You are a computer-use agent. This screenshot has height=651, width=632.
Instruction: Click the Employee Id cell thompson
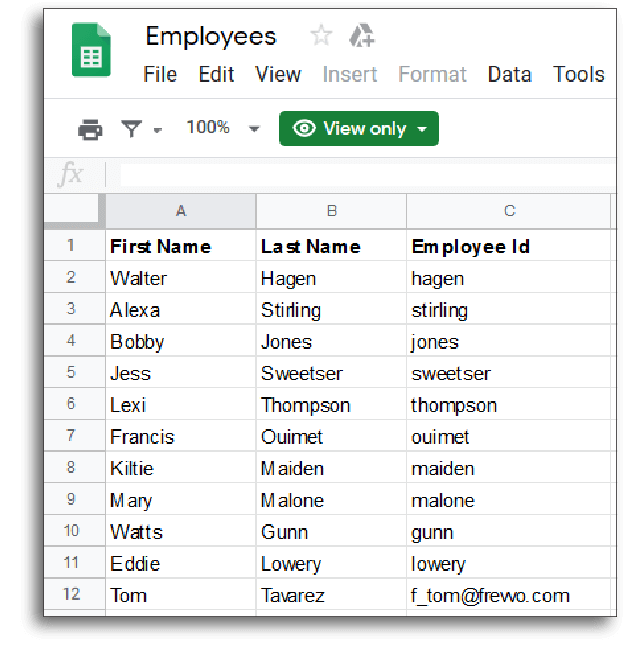click(x=509, y=404)
